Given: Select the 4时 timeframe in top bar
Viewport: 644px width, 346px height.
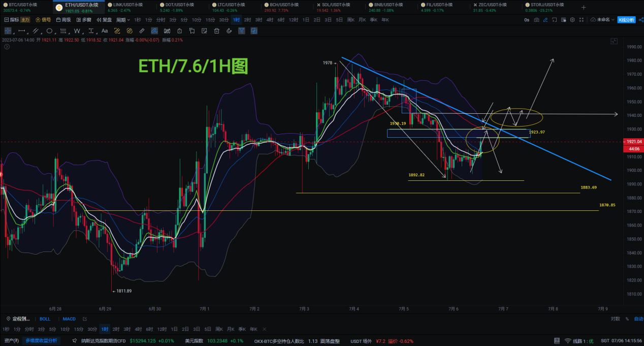Looking at the screenshot, I should tap(270, 20).
